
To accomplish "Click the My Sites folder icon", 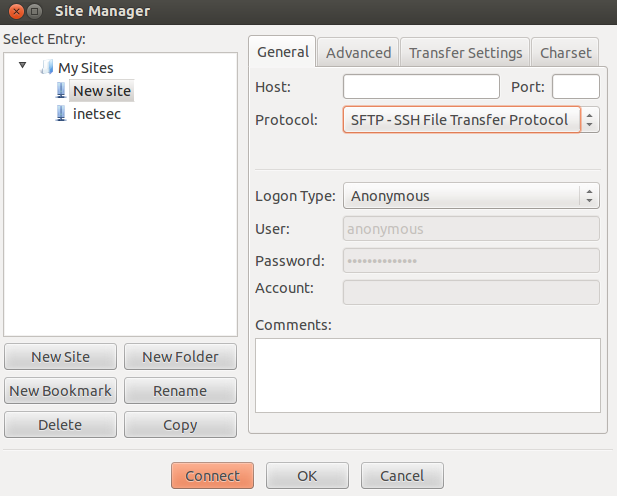I will pos(47,67).
